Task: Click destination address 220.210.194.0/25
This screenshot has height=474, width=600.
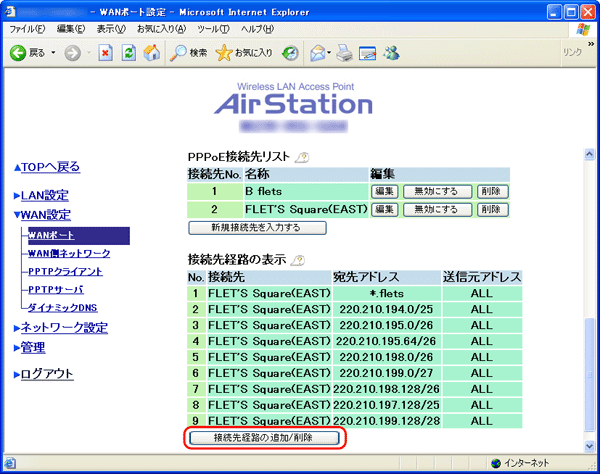Action: pos(386,309)
